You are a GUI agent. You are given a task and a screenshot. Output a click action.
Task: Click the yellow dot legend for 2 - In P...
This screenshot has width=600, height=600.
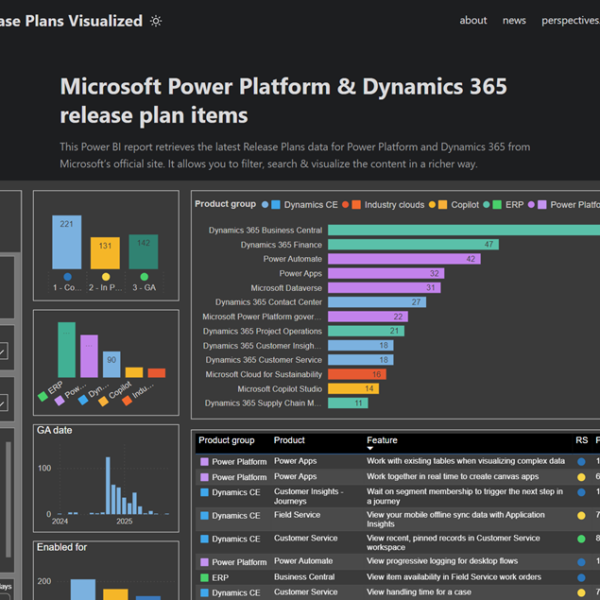pyautogui.click(x=106, y=277)
